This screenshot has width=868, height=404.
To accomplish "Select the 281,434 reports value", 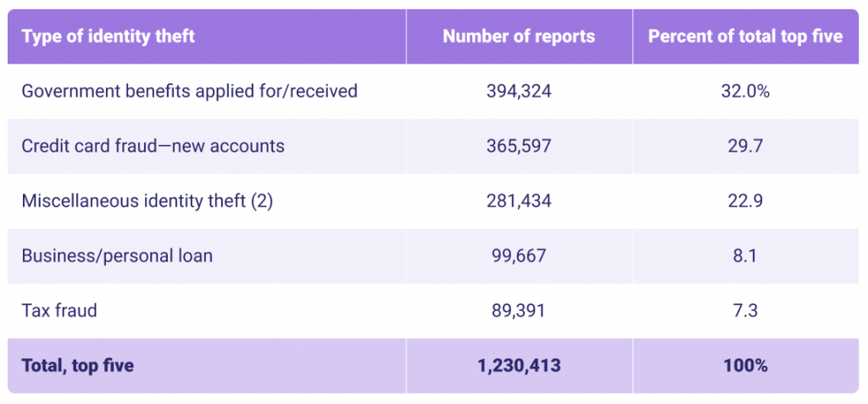I will [x=519, y=201].
